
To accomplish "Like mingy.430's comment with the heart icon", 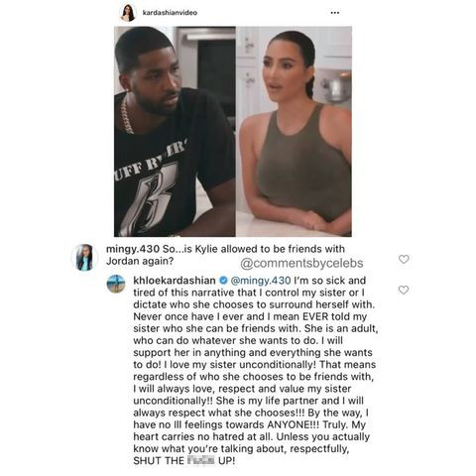I will pyautogui.click(x=404, y=259).
